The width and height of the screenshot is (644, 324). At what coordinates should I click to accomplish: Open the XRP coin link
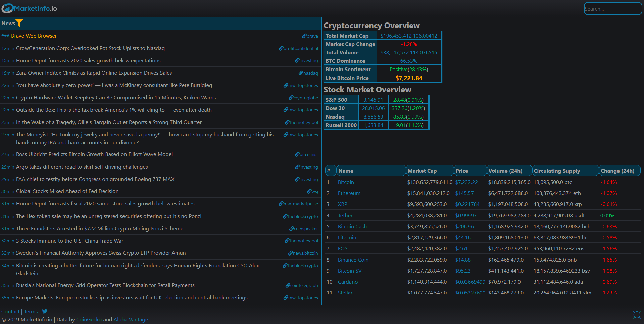click(x=343, y=204)
